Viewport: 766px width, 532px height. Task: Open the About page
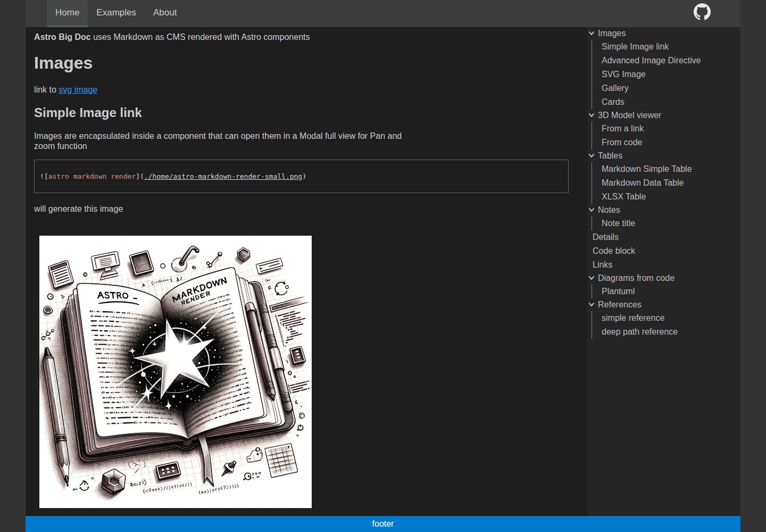point(165,13)
